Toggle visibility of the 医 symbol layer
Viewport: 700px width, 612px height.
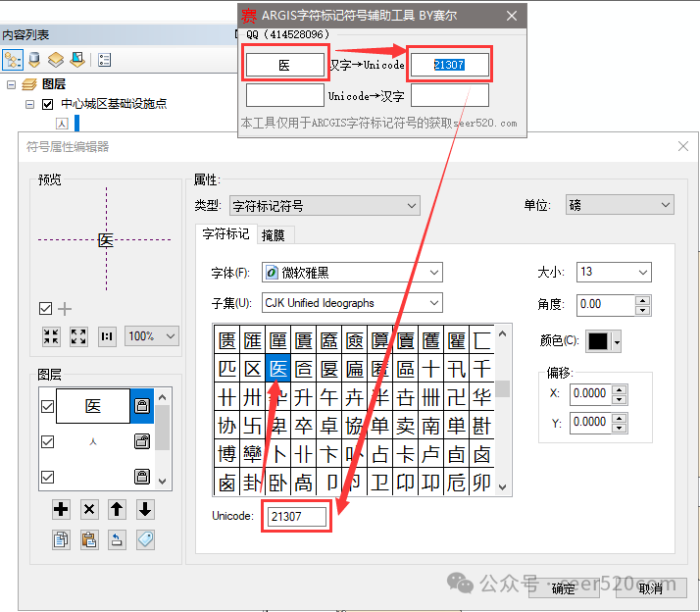tap(47, 406)
